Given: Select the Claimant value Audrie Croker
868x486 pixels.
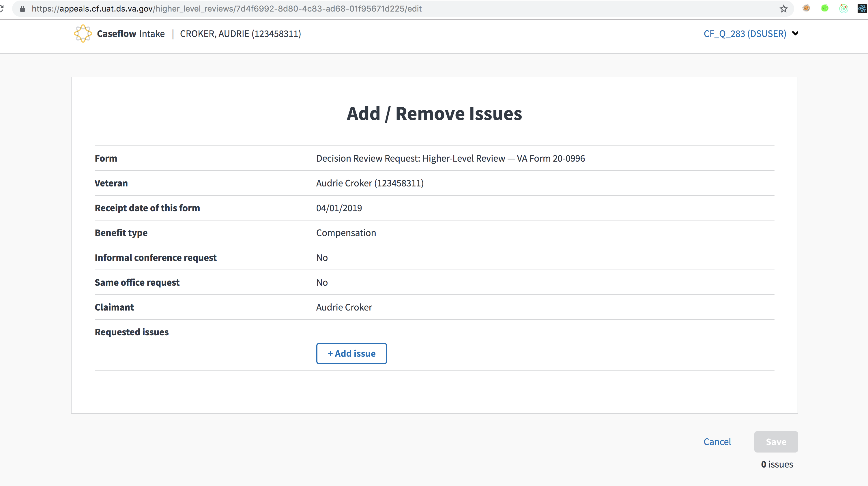Looking at the screenshot, I should 344,307.
